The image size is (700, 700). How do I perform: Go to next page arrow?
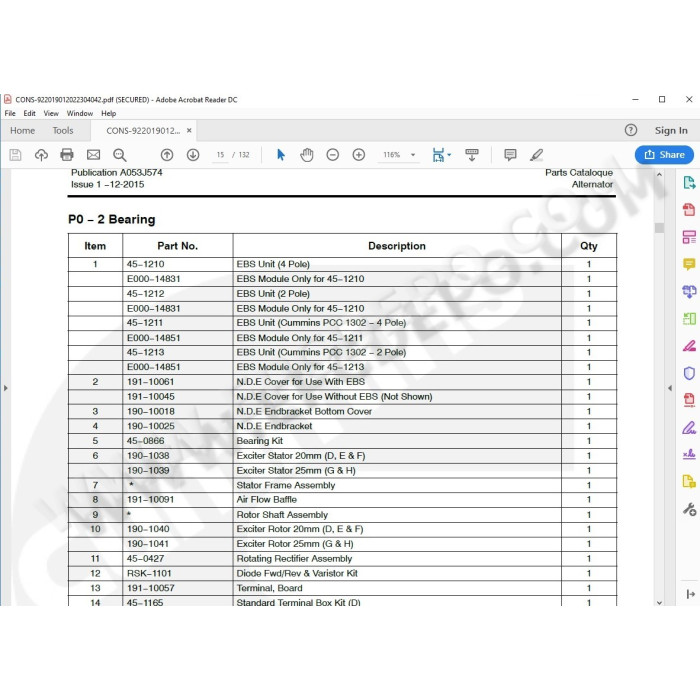193,155
